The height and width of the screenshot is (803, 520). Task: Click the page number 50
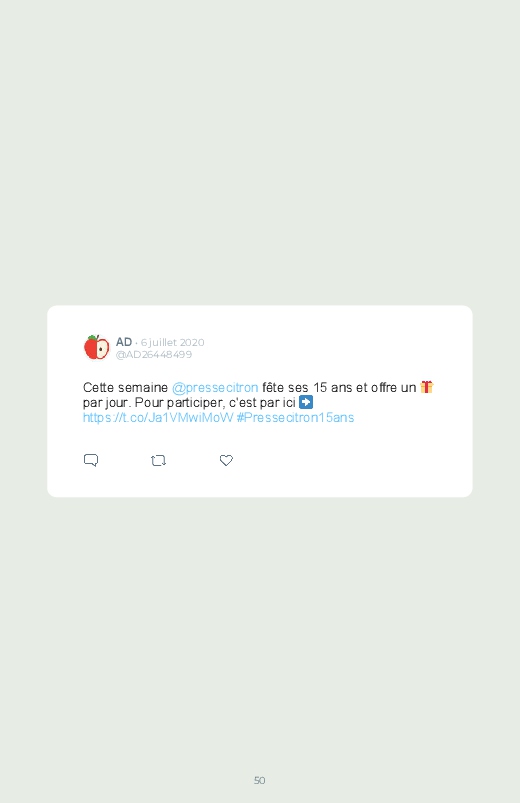pos(260,780)
